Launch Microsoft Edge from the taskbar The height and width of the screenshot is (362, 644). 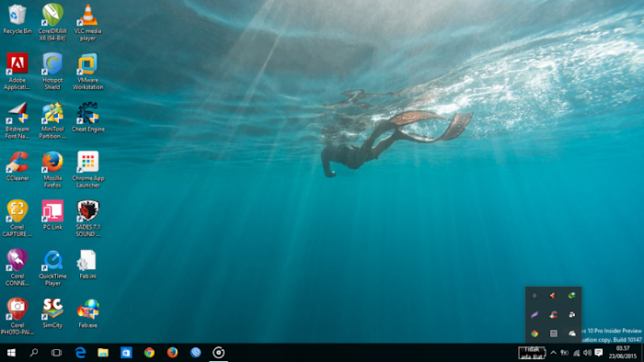pyautogui.click(x=80, y=353)
